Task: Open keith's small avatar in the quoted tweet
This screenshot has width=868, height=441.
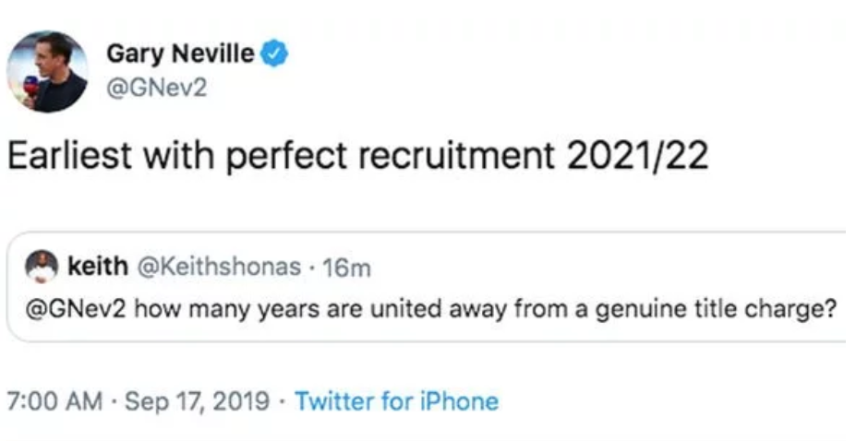Action: (42, 268)
